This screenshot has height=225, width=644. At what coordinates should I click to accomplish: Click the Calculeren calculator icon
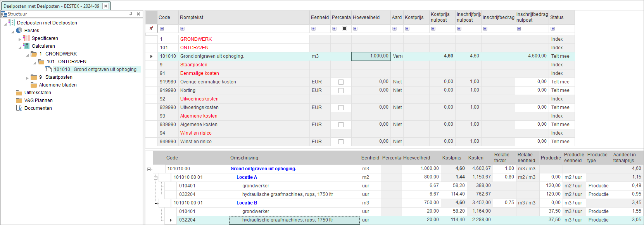[26, 46]
